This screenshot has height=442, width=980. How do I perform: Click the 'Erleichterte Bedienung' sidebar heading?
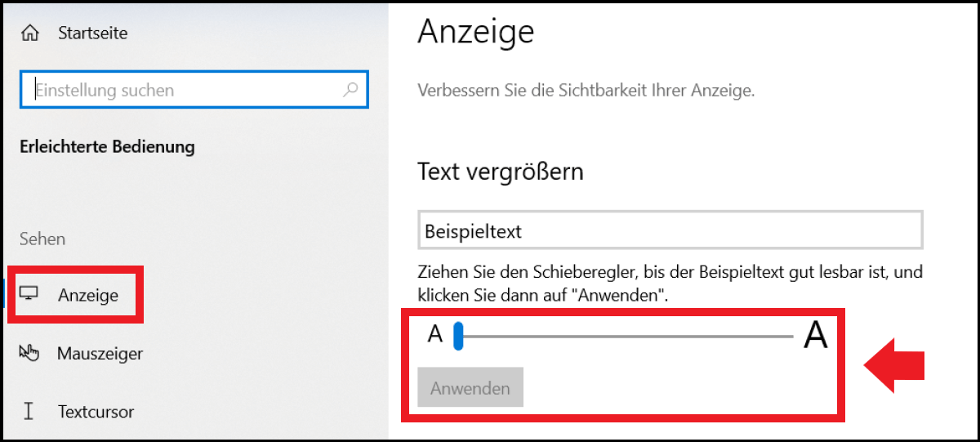tap(107, 147)
